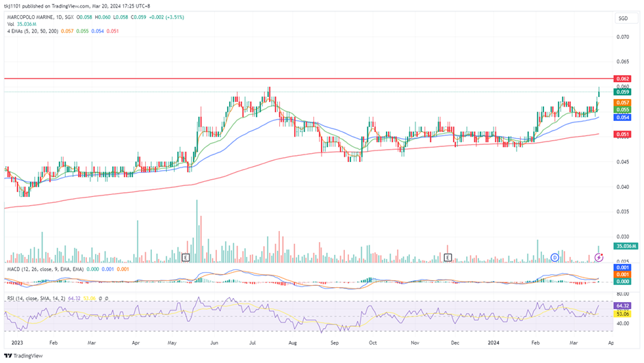Click the Jul label on time axis
Image resolution: width=644 pixels, height=363 pixels.
[x=252, y=343]
